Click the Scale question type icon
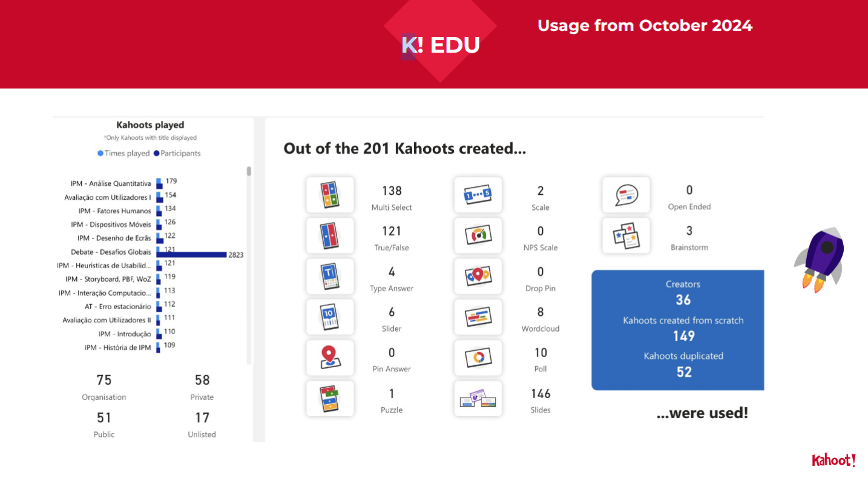 click(478, 195)
